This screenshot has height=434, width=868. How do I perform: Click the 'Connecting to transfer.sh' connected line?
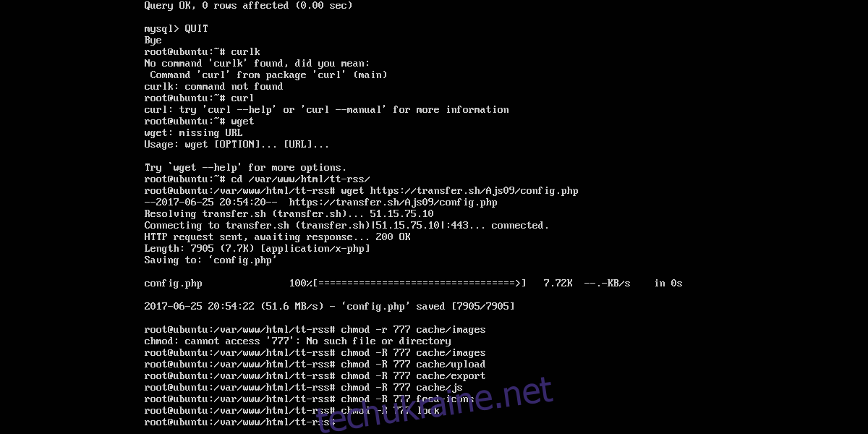click(346, 226)
